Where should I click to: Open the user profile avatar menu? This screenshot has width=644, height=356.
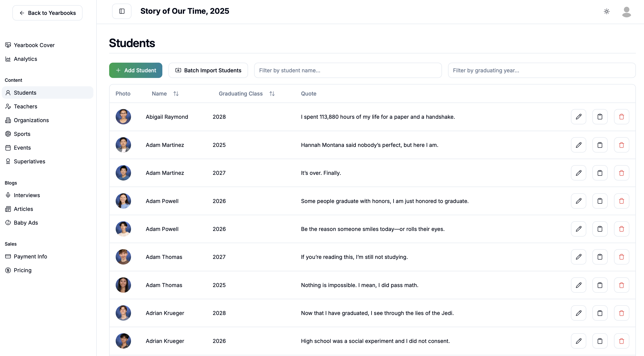(626, 12)
